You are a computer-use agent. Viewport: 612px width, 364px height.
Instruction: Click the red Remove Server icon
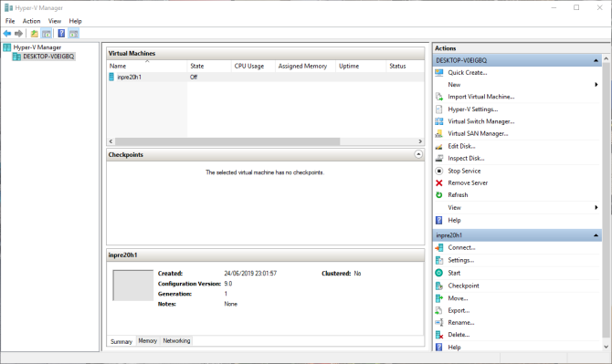click(439, 182)
